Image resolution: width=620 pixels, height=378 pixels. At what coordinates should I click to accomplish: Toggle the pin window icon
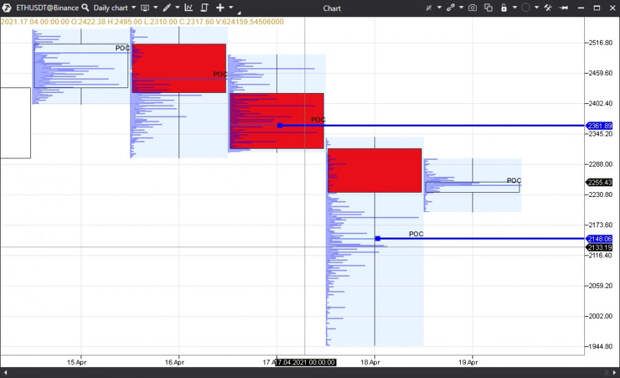(x=564, y=8)
